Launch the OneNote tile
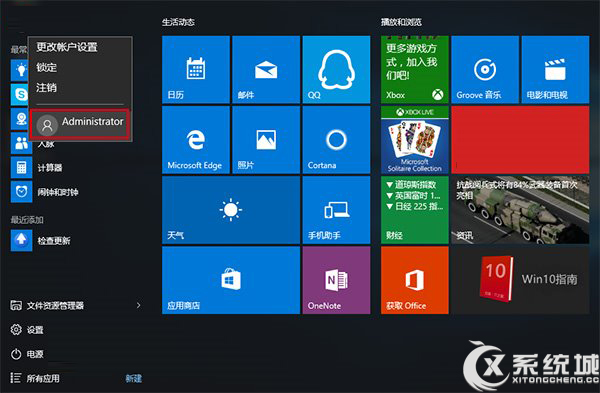Viewport: 600px width, 393px height. pos(336,280)
